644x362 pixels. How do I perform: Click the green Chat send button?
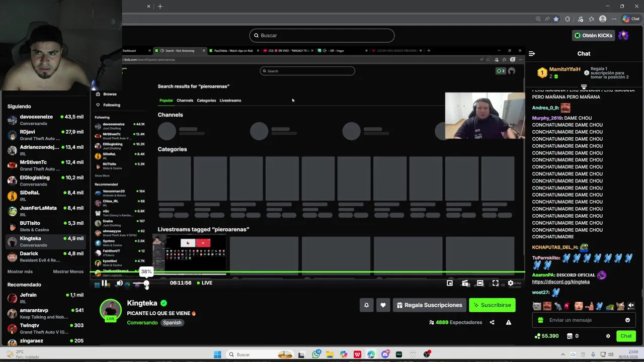[x=626, y=336]
